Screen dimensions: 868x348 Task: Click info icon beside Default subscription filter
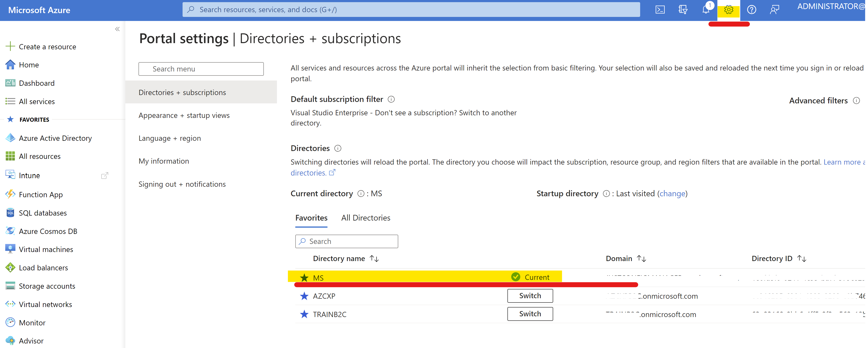391,99
